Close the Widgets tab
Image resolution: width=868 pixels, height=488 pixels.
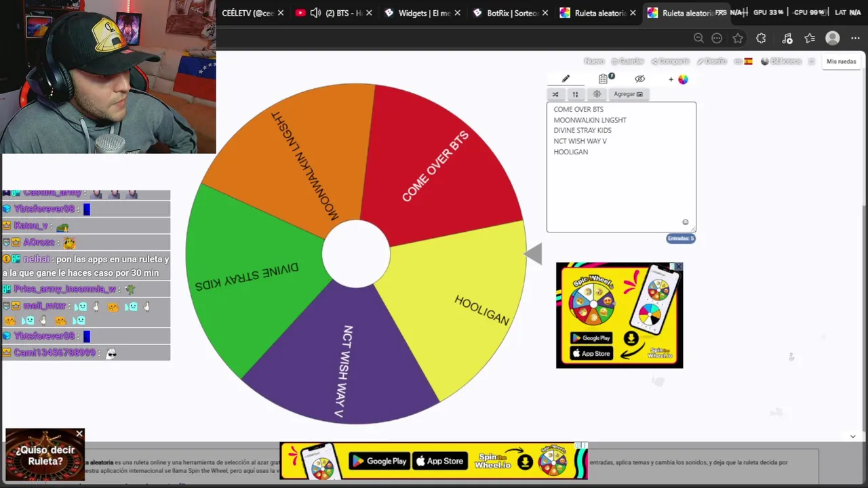click(457, 13)
